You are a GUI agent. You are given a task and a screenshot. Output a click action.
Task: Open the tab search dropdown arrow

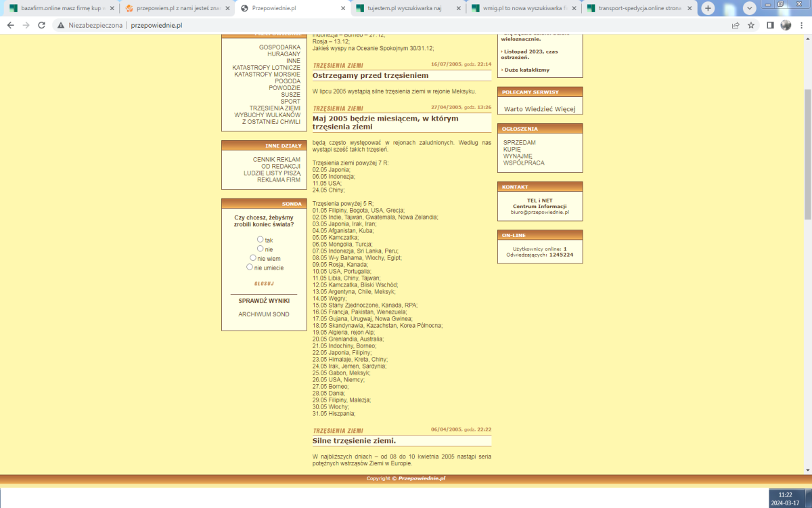pyautogui.click(x=750, y=8)
